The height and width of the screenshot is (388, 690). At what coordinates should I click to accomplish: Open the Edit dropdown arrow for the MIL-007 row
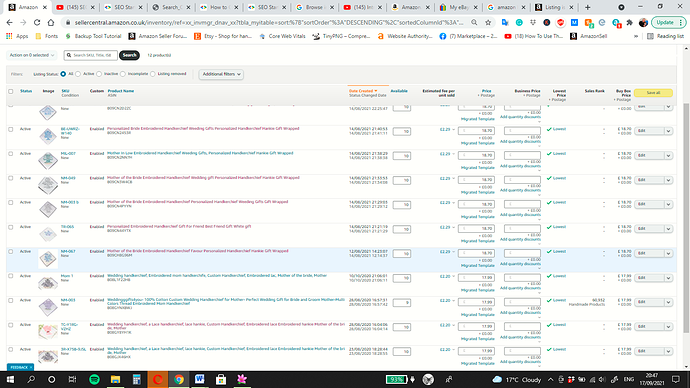click(668, 155)
